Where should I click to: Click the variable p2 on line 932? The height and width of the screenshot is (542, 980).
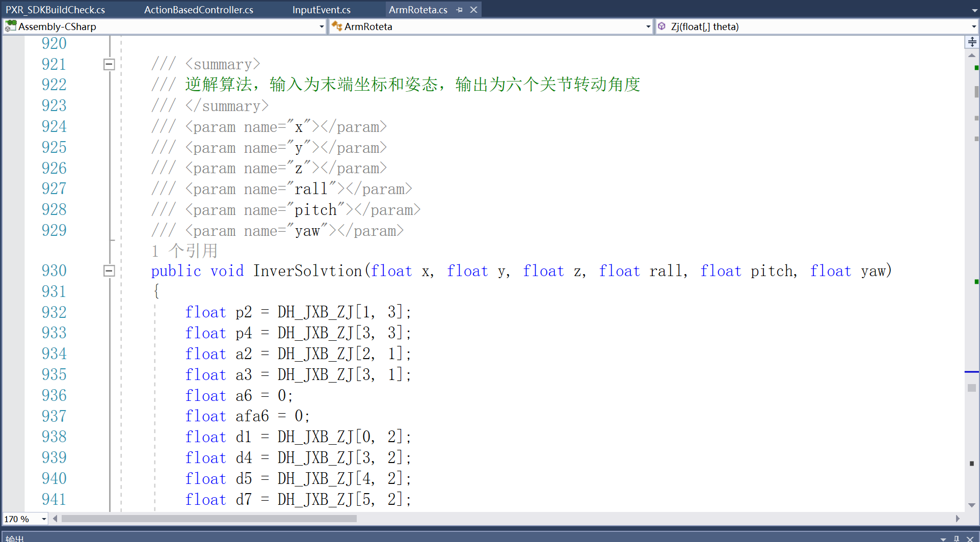[244, 312]
